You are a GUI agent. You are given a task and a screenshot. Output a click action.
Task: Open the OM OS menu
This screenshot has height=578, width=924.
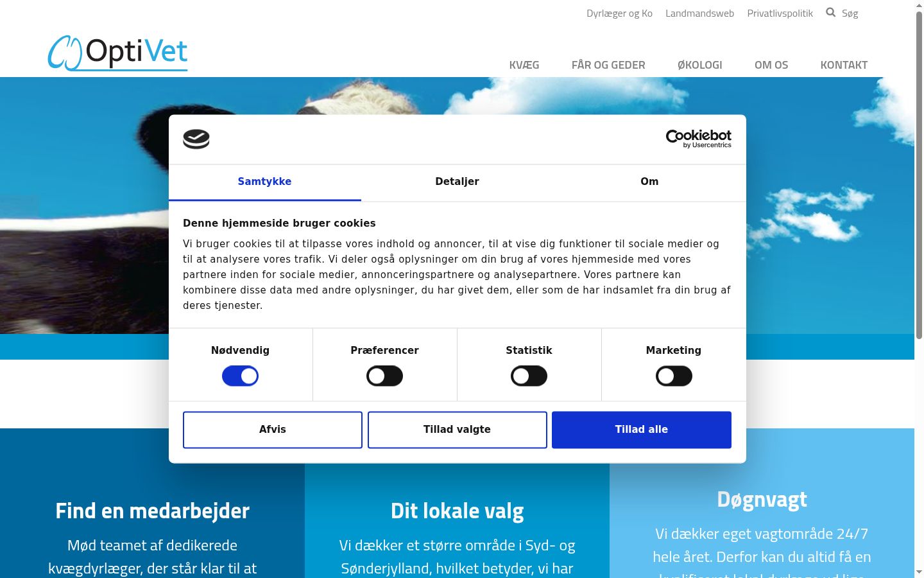pyautogui.click(x=771, y=65)
